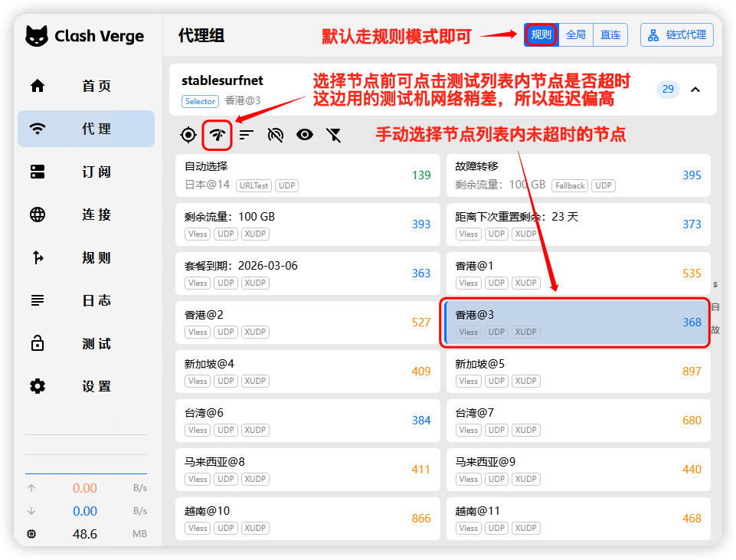Open the 设置 settings page

(86, 386)
